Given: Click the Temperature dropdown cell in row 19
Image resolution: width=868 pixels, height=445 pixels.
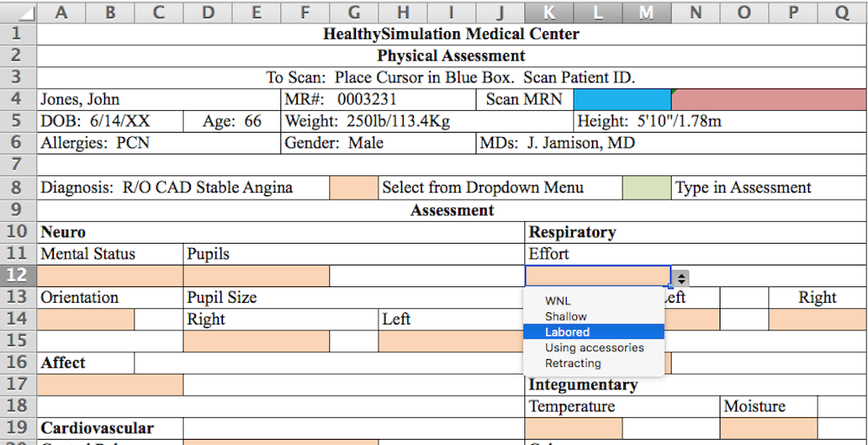Looking at the screenshot, I should click(574, 429).
